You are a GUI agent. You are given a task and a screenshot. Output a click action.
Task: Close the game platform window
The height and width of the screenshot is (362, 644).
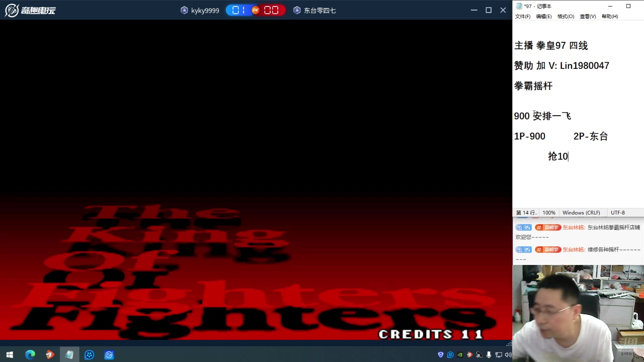(503, 10)
